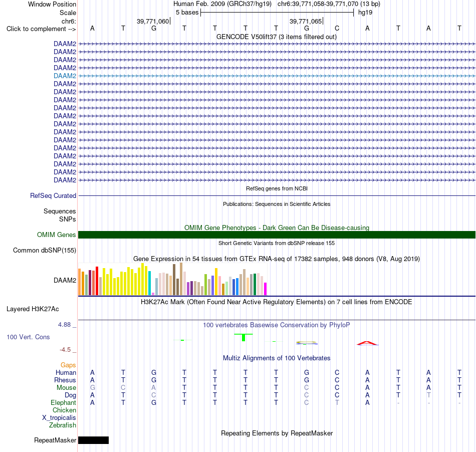Click the 39,771,065 position marker
Image resolution: width=476 pixels, height=452 pixels.
pyautogui.click(x=306, y=21)
